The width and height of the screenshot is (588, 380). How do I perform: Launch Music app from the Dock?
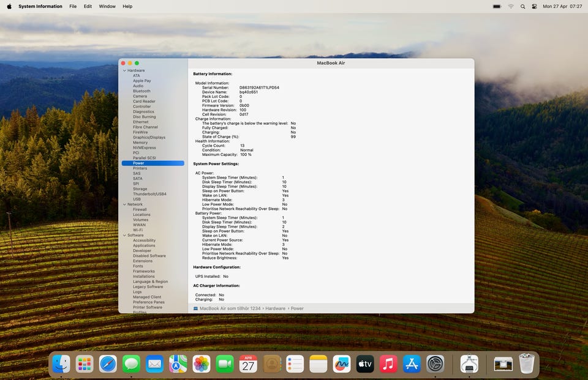[x=388, y=364]
